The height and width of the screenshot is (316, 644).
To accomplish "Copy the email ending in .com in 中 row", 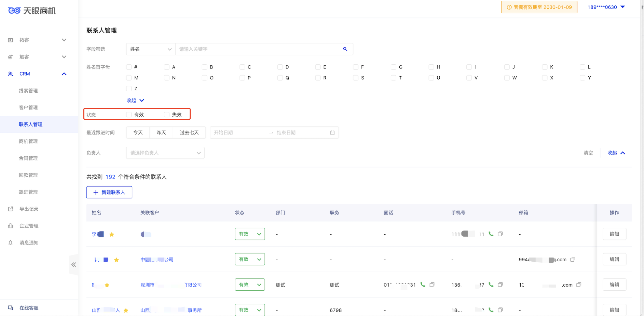I will [573, 260].
